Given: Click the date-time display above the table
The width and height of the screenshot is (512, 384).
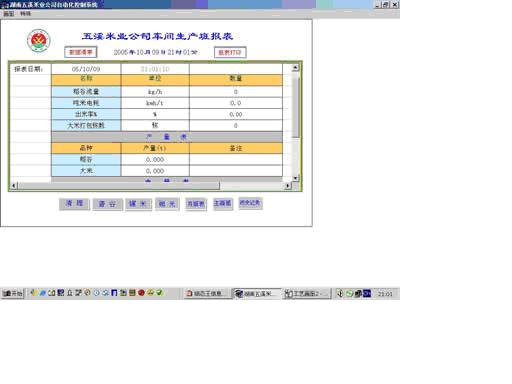Looking at the screenshot, I should 155,52.
